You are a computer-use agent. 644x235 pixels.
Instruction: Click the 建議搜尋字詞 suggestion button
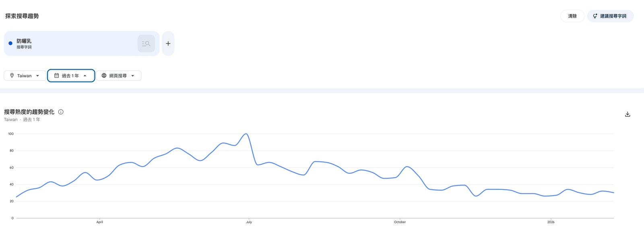pyautogui.click(x=610, y=16)
